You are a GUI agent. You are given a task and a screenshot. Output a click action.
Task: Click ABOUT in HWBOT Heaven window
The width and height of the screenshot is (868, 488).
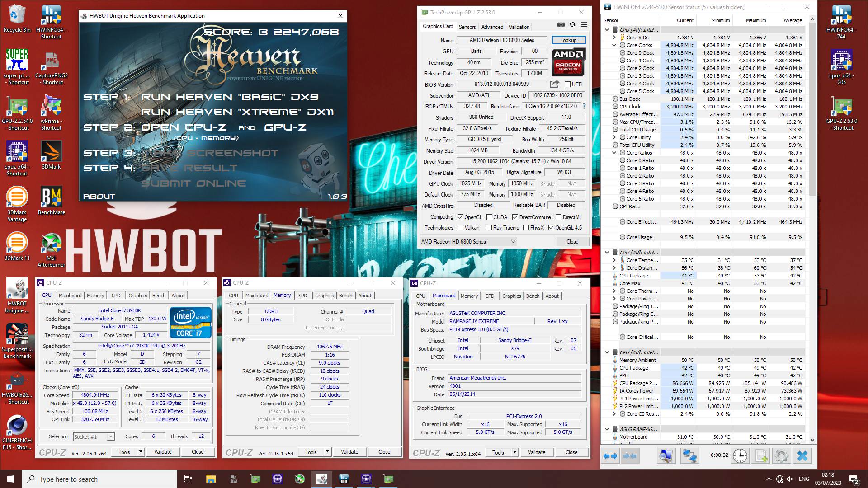[99, 197]
